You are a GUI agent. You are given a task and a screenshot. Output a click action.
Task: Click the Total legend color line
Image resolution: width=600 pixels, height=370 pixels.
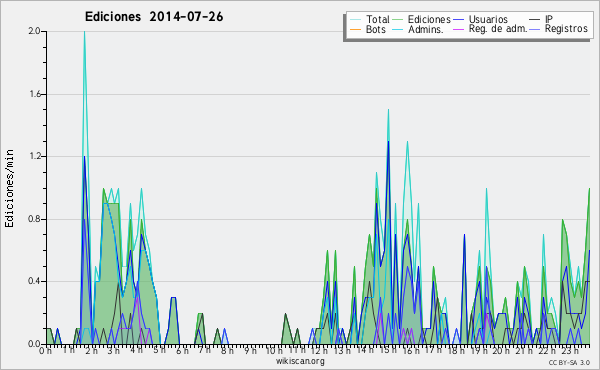[355, 20]
